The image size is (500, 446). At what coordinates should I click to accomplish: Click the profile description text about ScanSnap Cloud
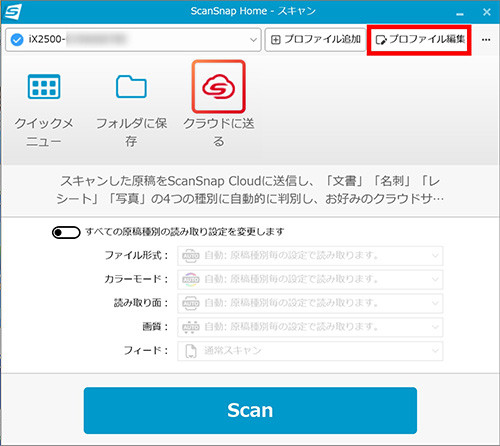[x=250, y=190]
